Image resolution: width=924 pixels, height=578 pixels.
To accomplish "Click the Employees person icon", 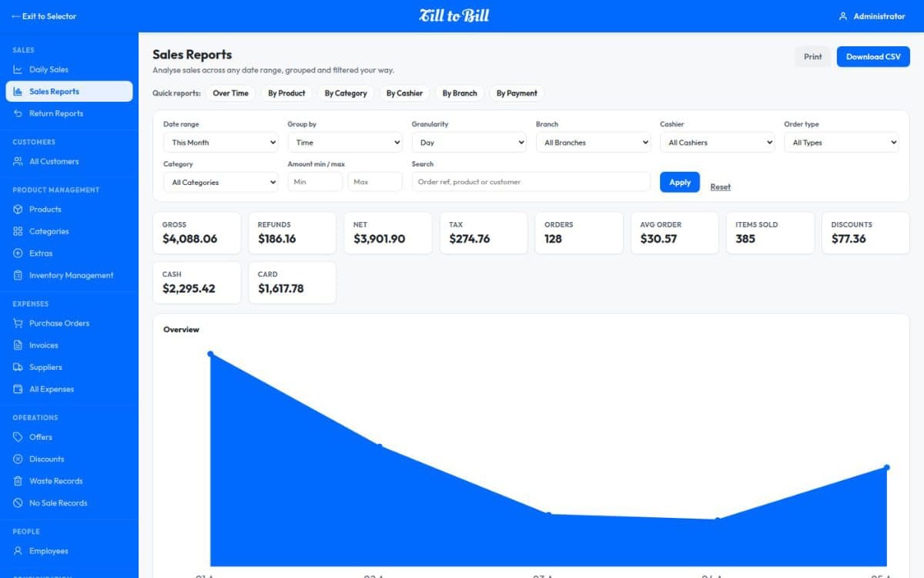I will (x=18, y=551).
